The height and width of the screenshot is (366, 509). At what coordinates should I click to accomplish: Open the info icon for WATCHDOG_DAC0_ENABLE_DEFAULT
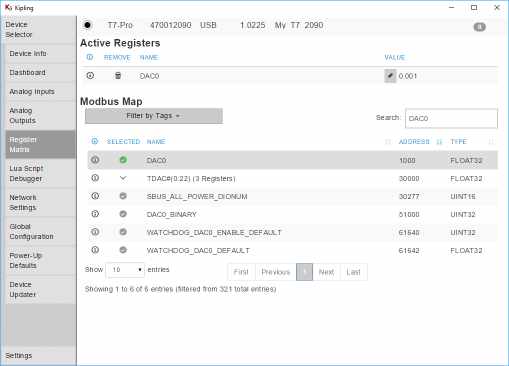[x=95, y=232]
